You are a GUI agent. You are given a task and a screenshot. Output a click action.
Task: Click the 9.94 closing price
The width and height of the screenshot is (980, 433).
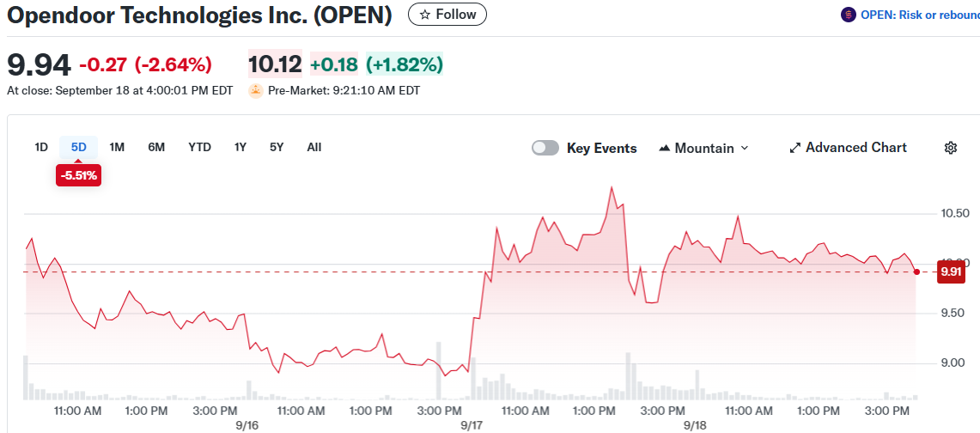(x=39, y=64)
